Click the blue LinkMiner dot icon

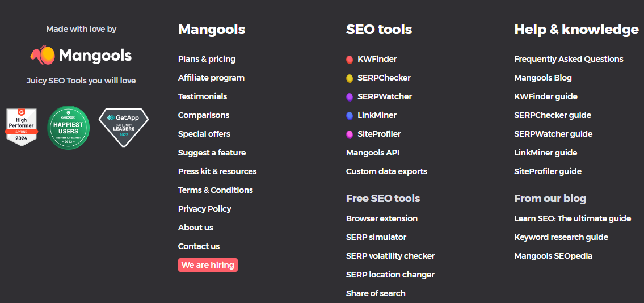pyautogui.click(x=350, y=116)
